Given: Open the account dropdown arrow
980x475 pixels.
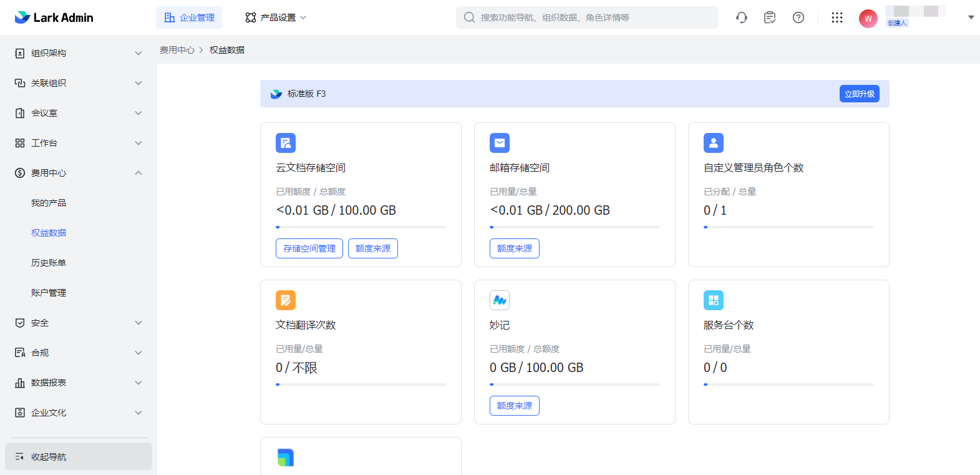Looking at the screenshot, I should pos(971,17).
